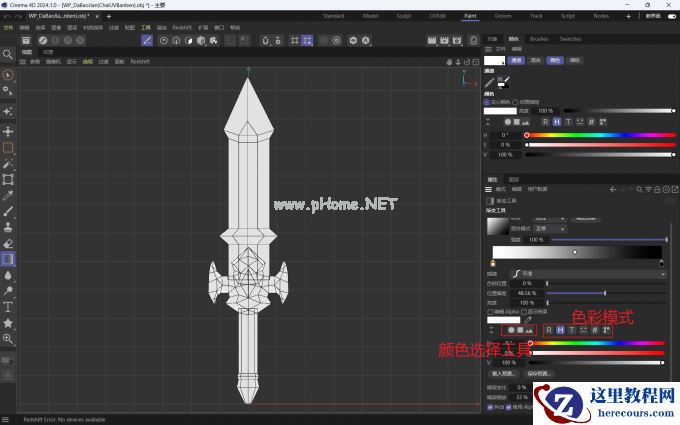Select the Clone Stamp tool

coord(8,227)
